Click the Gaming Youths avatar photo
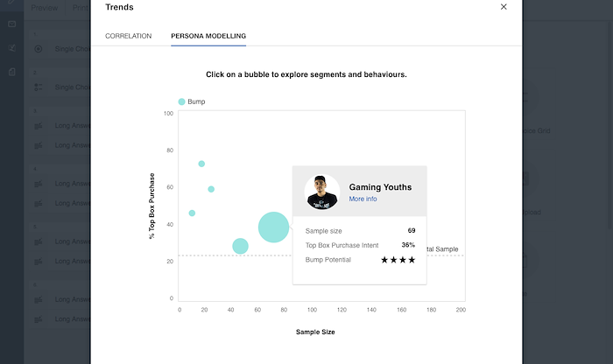 tap(322, 192)
